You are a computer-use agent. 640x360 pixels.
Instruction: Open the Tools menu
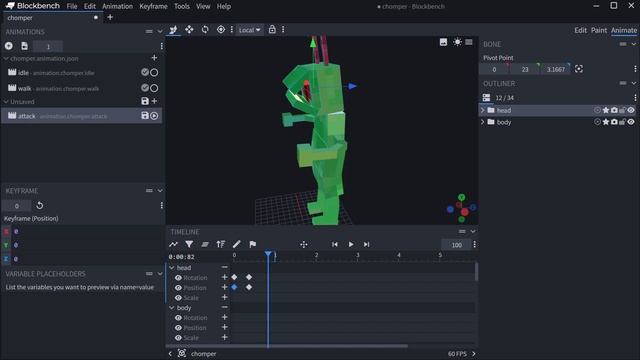click(182, 6)
